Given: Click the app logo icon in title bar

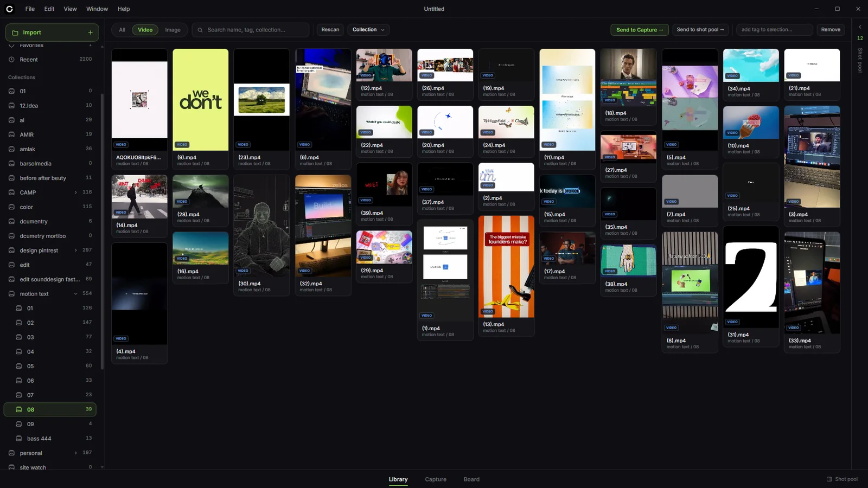Looking at the screenshot, I should 9,9.
